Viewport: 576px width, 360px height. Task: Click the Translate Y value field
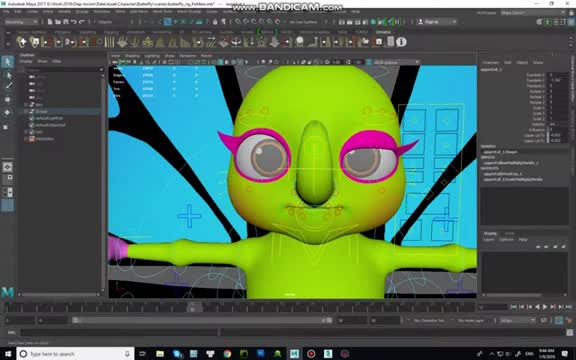point(558,80)
